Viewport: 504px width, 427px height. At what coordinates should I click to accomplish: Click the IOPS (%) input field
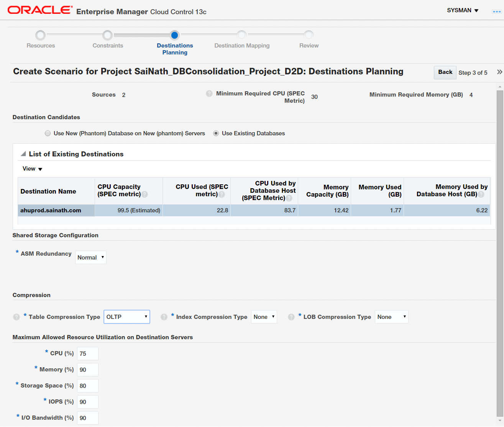88,402
